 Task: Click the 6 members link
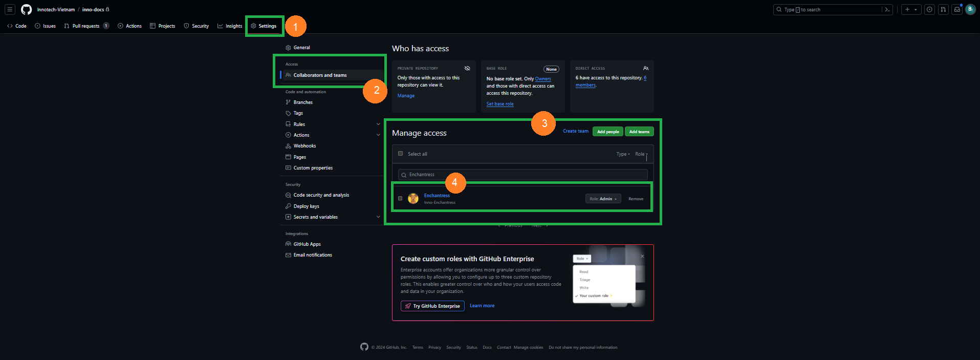[585, 85]
